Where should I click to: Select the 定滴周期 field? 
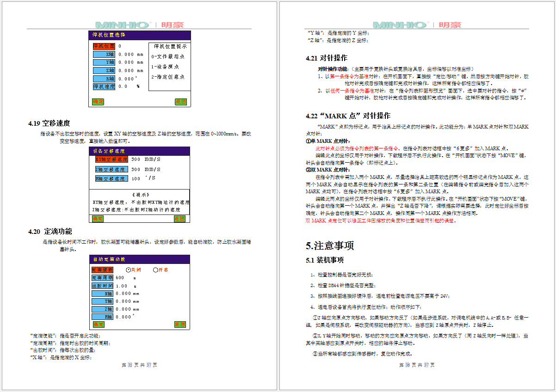coord(102,278)
